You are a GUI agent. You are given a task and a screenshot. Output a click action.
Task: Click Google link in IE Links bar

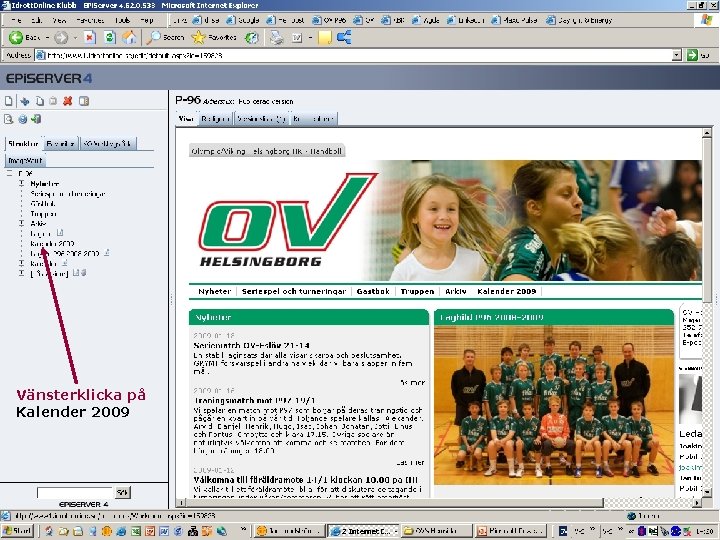click(x=243, y=20)
